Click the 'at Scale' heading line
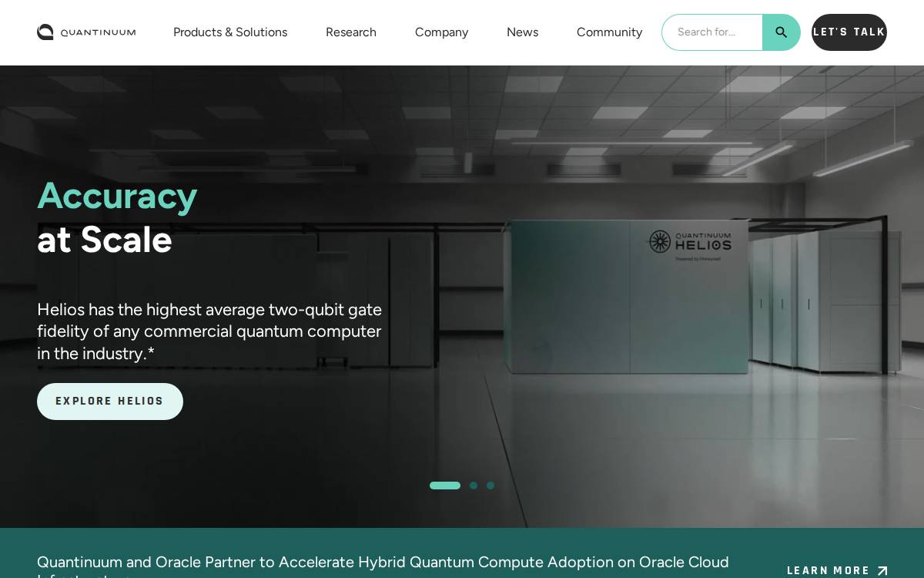The height and width of the screenshot is (578, 924). tap(105, 240)
